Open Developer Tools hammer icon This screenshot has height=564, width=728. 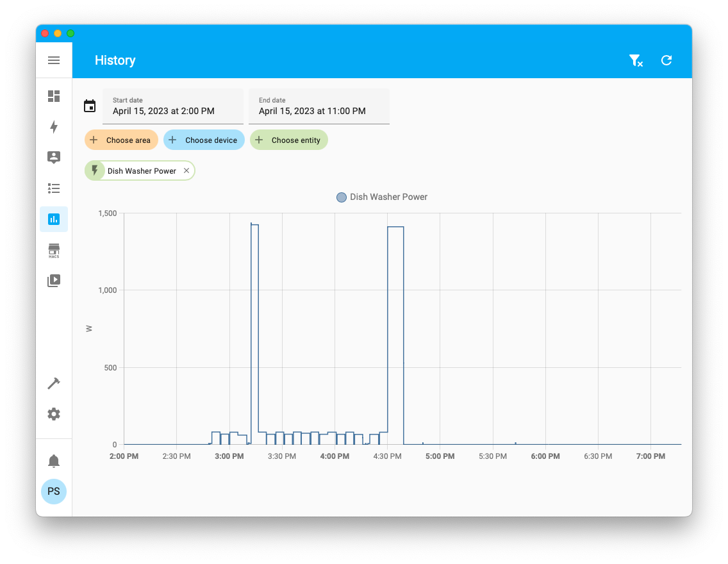tap(54, 383)
